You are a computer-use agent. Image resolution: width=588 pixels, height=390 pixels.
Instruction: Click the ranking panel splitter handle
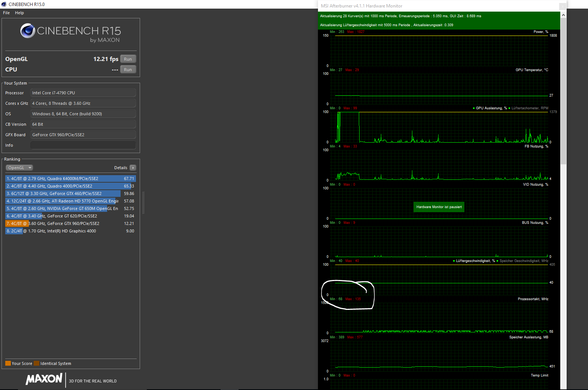click(x=143, y=202)
